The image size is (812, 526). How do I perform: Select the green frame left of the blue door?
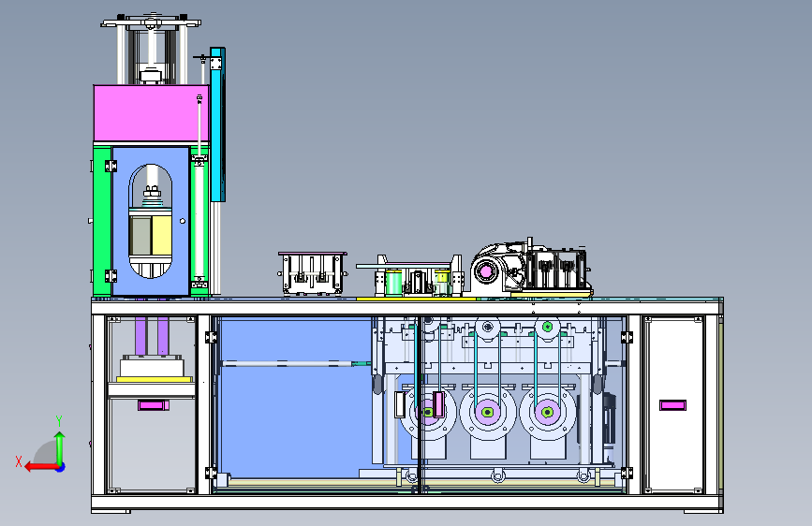point(102,221)
